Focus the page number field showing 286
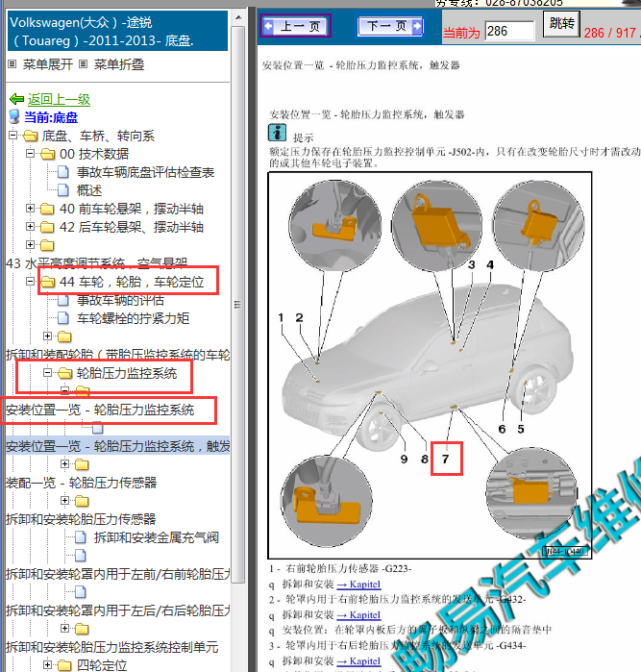This screenshot has height=672, width=641. [509, 32]
